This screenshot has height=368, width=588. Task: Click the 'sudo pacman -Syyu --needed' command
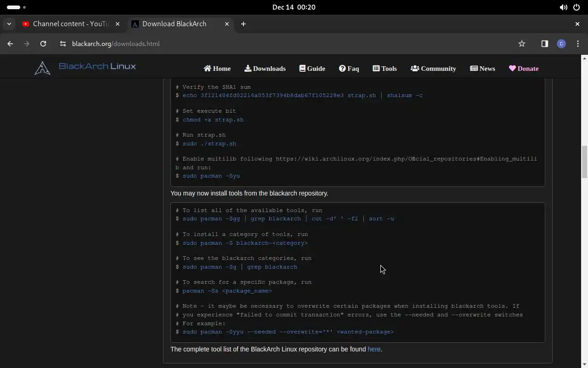[x=288, y=332]
